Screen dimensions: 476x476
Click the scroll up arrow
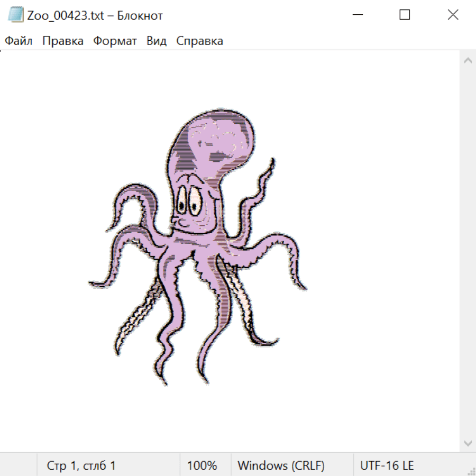(468, 61)
